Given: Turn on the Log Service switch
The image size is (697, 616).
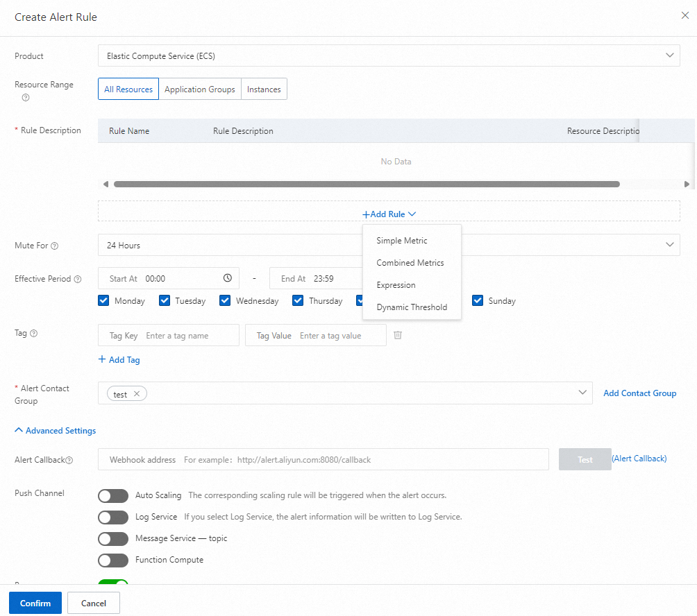Looking at the screenshot, I should coord(113,517).
